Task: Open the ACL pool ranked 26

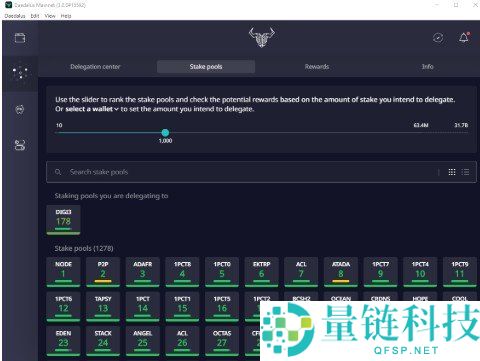Action: point(182,341)
